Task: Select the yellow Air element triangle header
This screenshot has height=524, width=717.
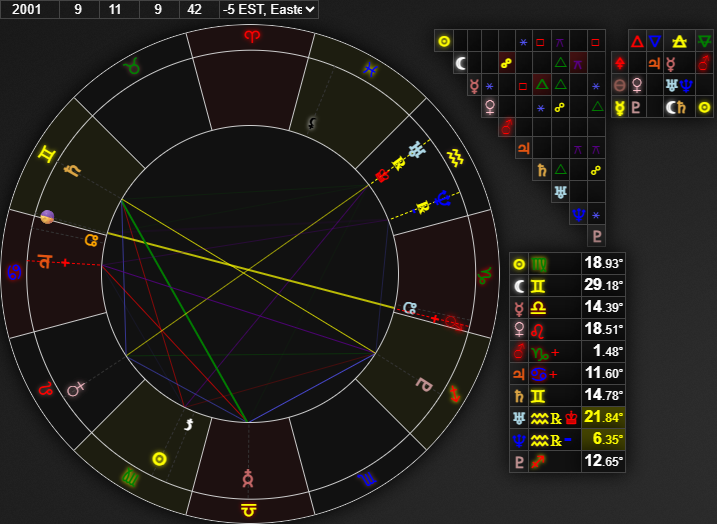Action: [x=679, y=41]
